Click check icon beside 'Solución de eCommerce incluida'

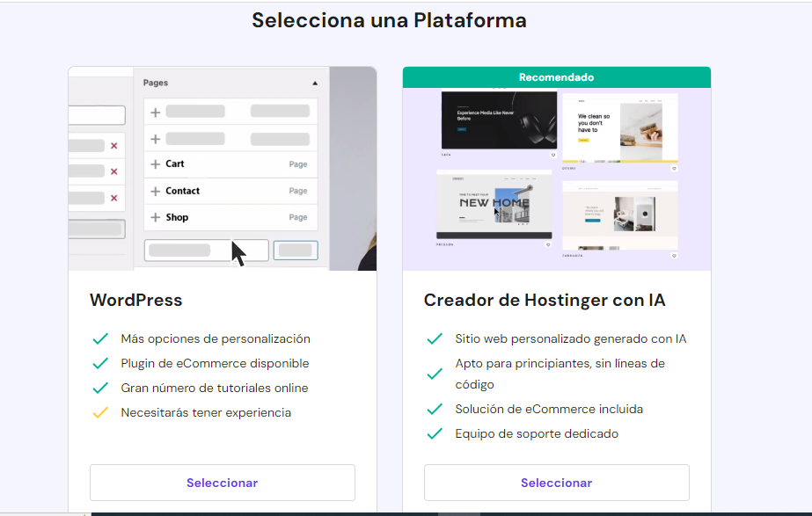point(435,409)
